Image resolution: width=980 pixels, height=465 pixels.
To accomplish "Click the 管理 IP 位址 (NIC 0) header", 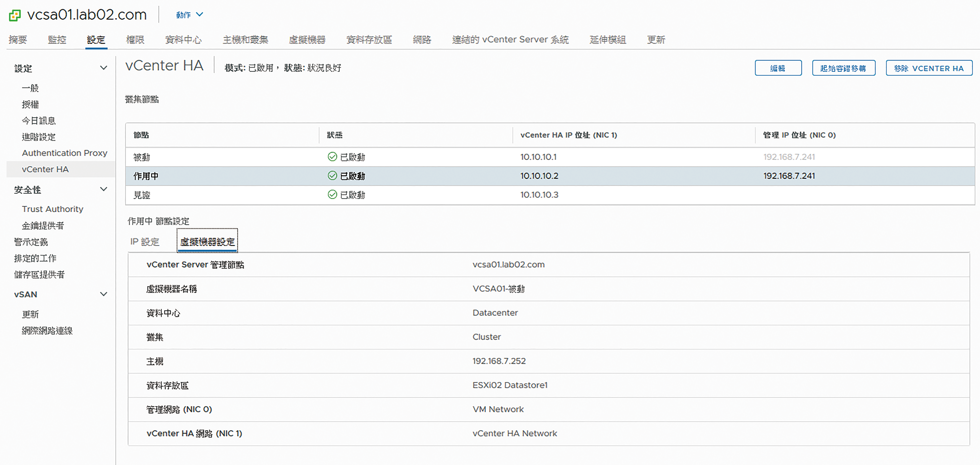I will [799, 135].
